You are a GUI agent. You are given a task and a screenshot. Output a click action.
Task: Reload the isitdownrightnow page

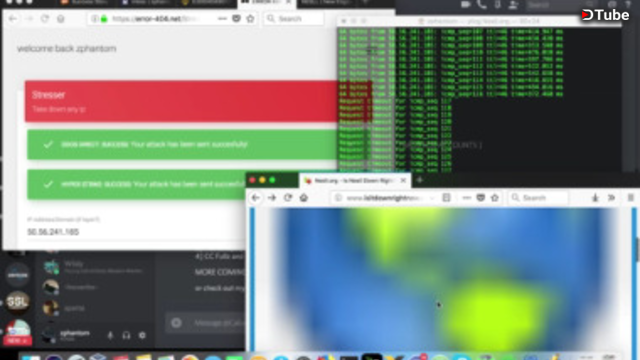(288, 198)
